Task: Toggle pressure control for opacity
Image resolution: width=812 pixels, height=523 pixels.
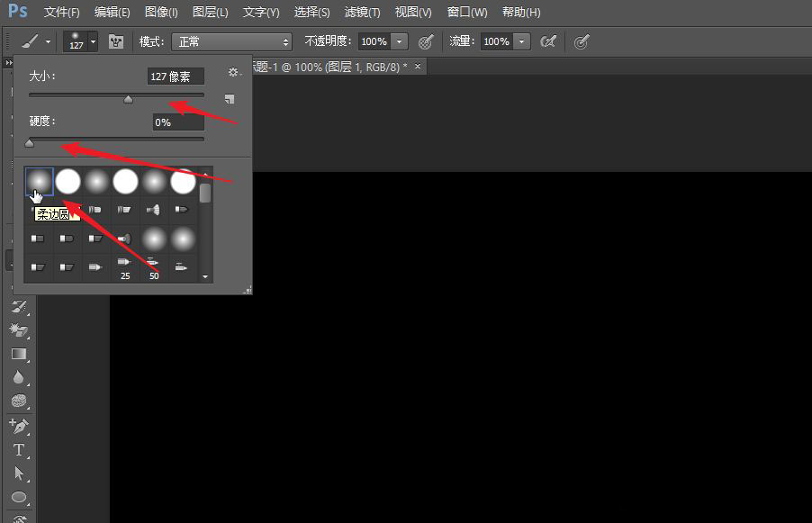Action: (426, 41)
